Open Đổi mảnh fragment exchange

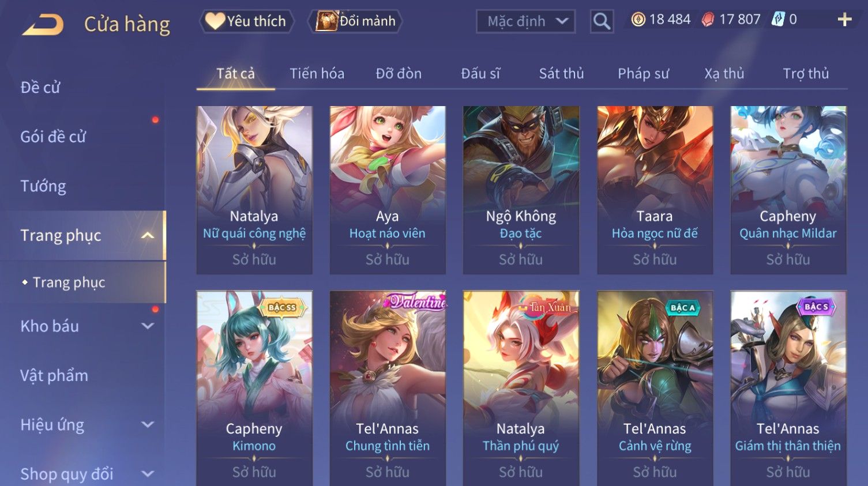(x=355, y=21)
